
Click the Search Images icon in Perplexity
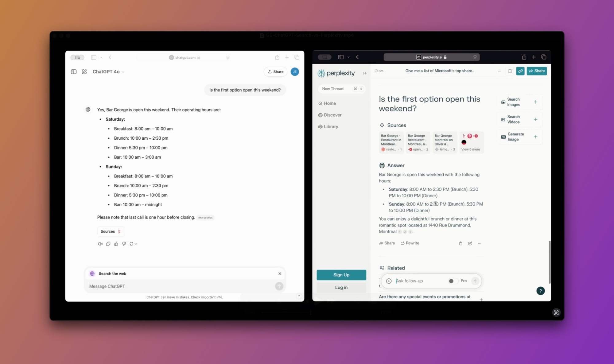coord(503,102)
